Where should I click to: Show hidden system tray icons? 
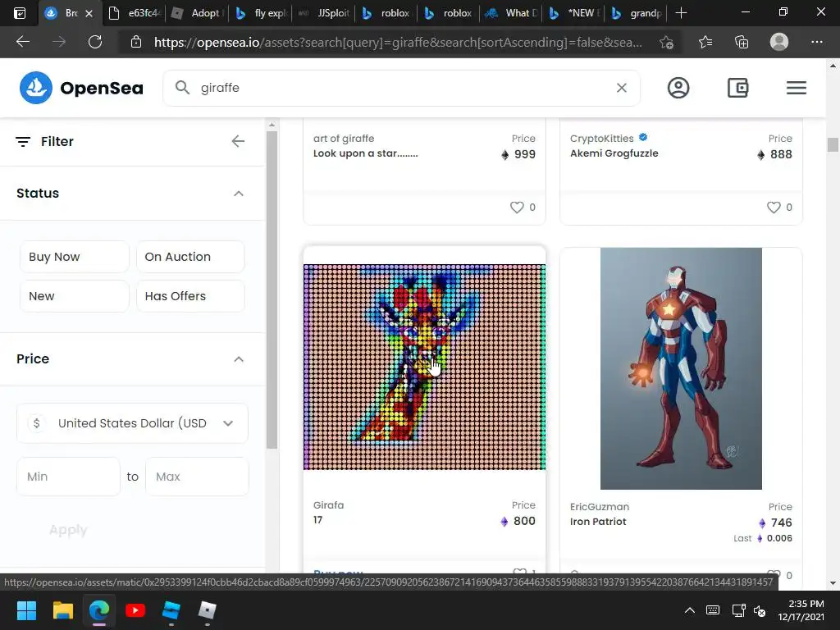[x=689, y=610]
